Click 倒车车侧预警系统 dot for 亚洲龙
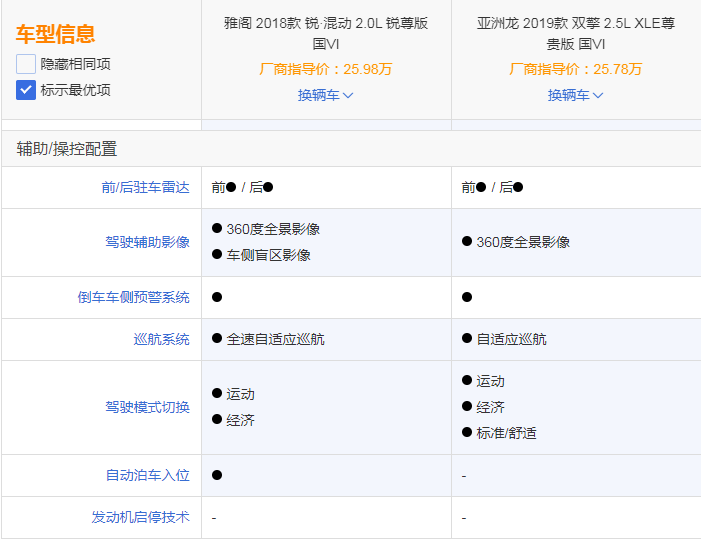Viewport: 701px width, 539px height. point(467,297)
